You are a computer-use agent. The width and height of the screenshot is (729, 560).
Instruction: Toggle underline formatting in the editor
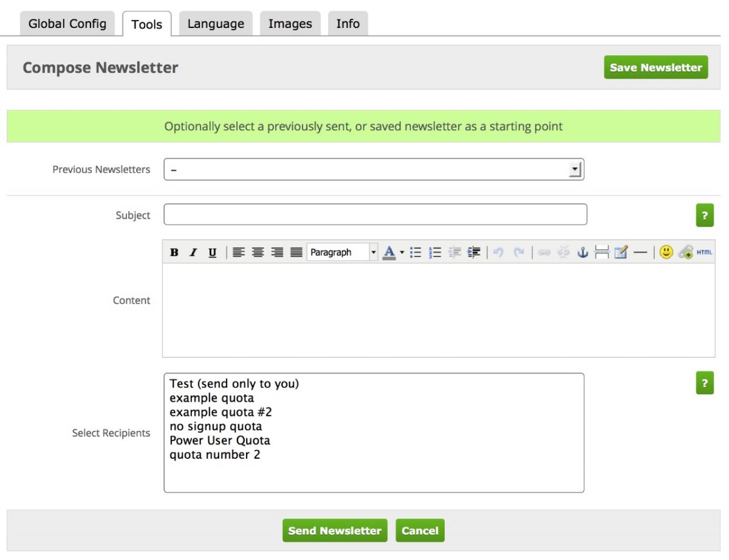(x=212, y=252)
